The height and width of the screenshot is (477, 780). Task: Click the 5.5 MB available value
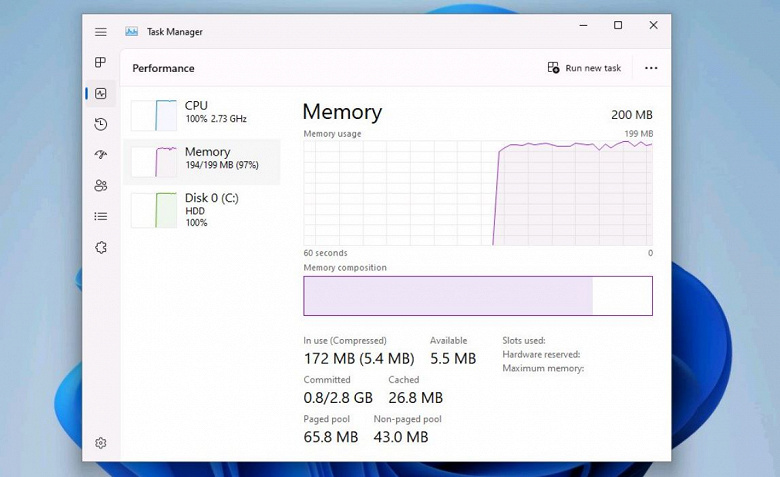(453, 359)
